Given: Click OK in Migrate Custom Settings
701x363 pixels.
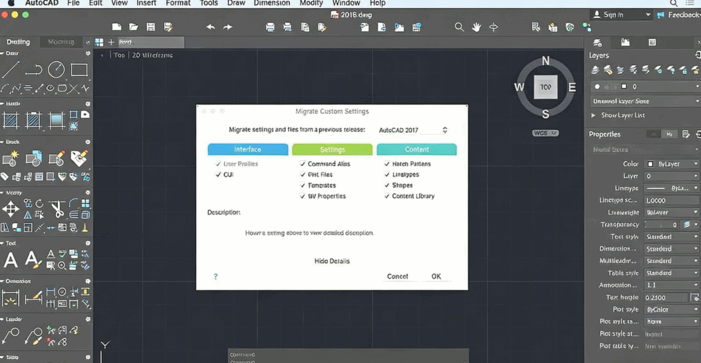Looking at the screenshot, I should (436, 276).
